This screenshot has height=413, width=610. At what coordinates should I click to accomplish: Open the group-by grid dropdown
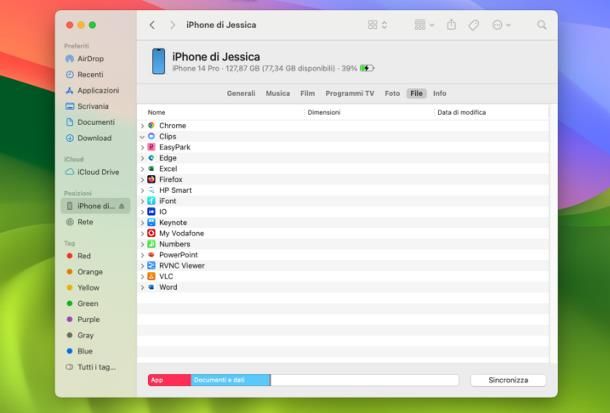click(x=424, y=25)
